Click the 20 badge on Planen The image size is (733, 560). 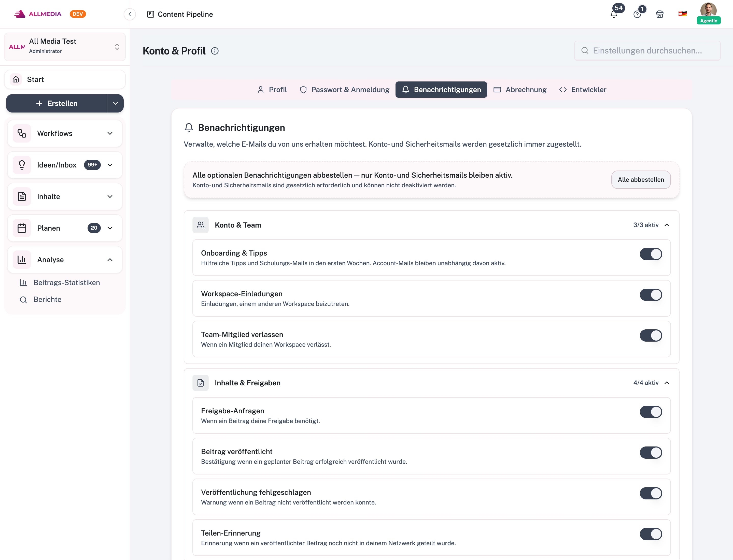click(94, 228)
